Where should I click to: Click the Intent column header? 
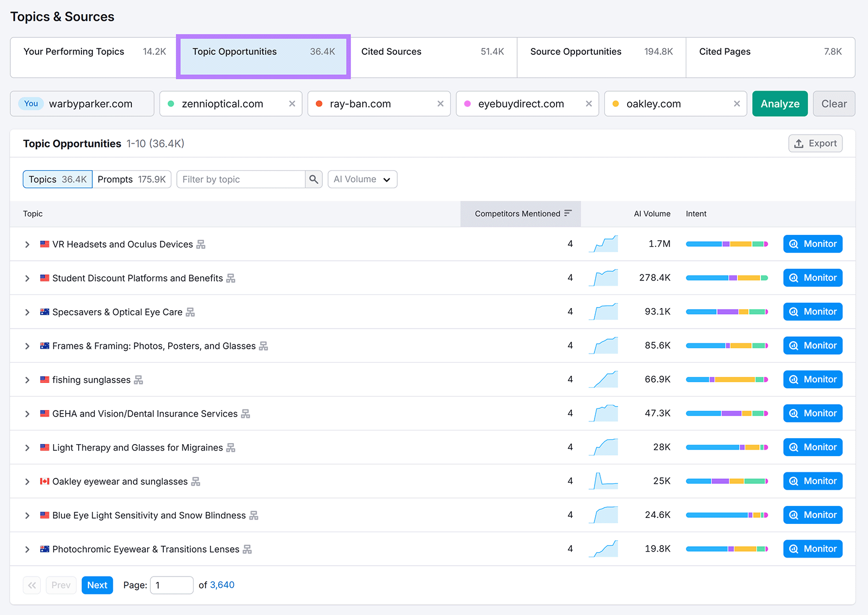pyautogui.click(x=696, y=214)
